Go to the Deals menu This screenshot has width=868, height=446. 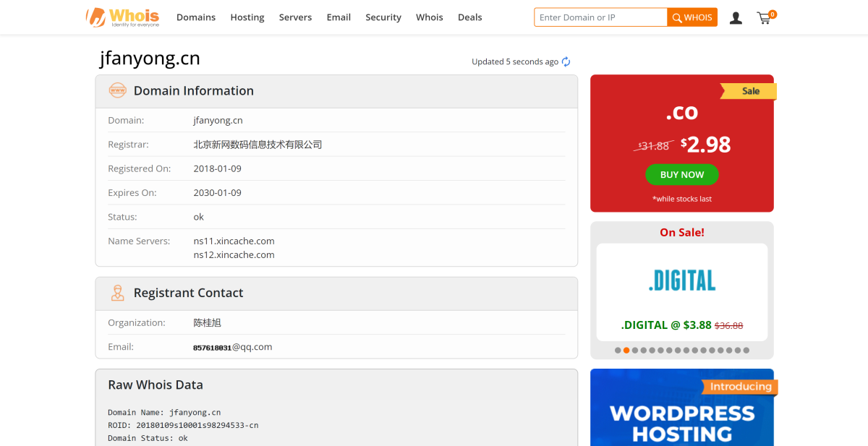coord(470,17)
